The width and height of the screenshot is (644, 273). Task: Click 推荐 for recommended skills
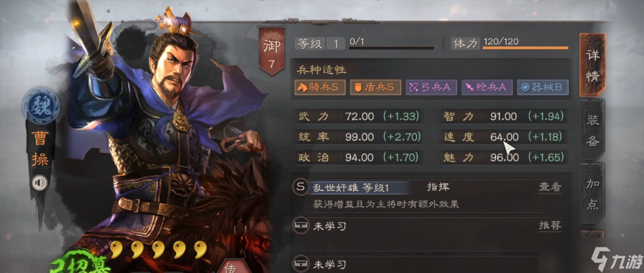(550, 225)
